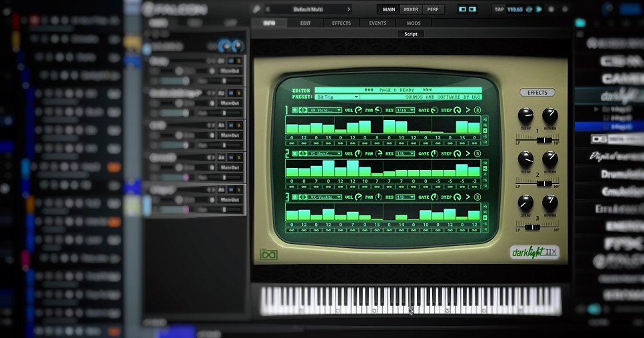The width and height of the screenshot is (644, 338).
Task: Click the Delay knob in effects section 1
Action: [x=525, y=115]
